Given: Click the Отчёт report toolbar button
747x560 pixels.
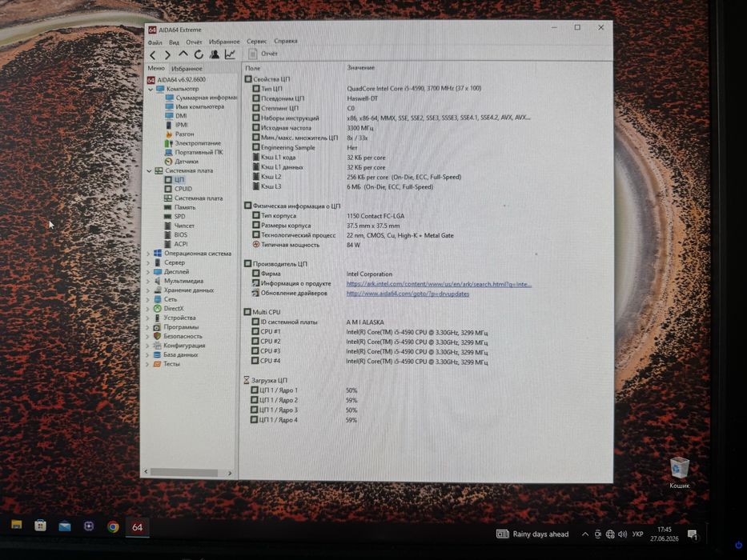Looking at the screenshot, I should (x=263, y=54).
